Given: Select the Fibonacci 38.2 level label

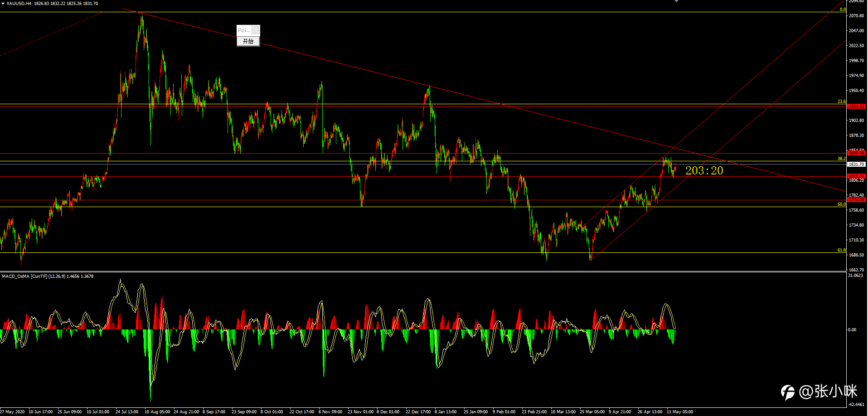Looking at the screenshot, I should point(841,159).
